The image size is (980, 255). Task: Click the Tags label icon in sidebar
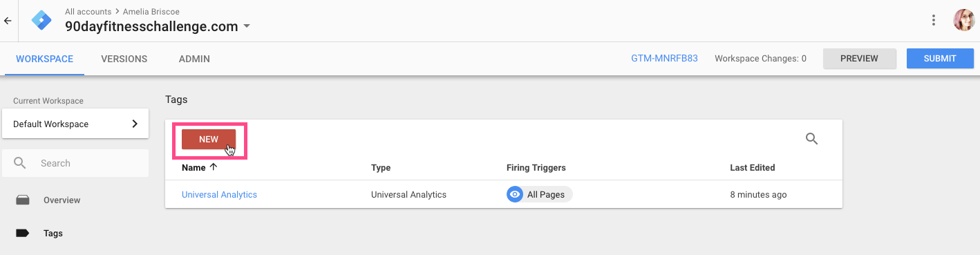pyautogui.click(x=23, y=234)
